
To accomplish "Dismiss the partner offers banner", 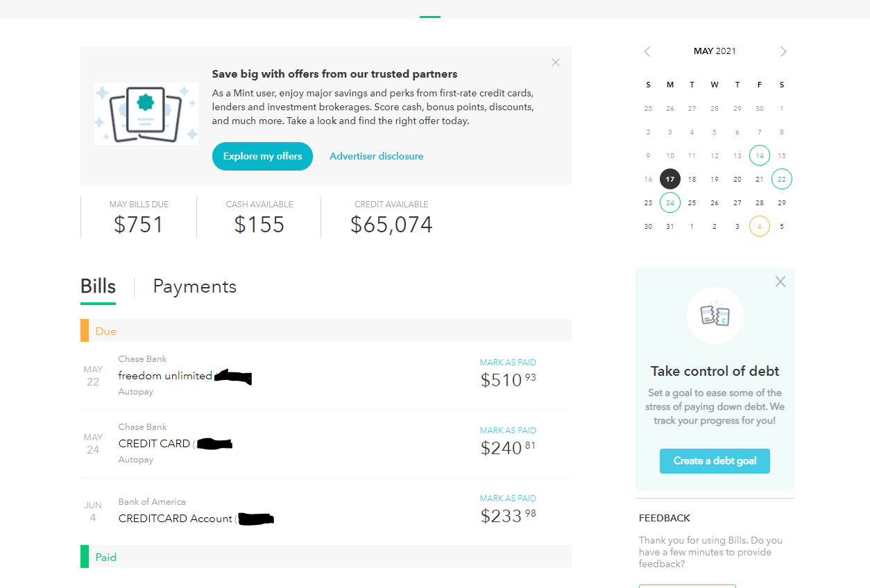I will coord(555,62).
